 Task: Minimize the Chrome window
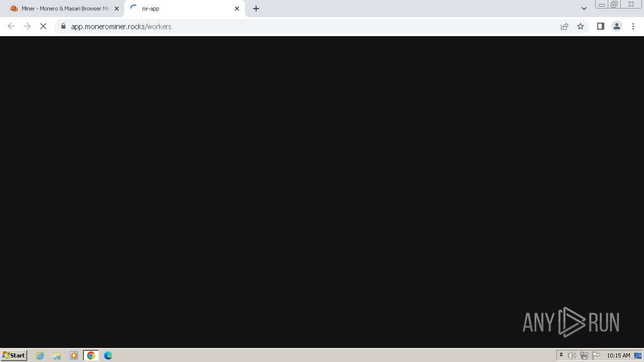(601, 4)
